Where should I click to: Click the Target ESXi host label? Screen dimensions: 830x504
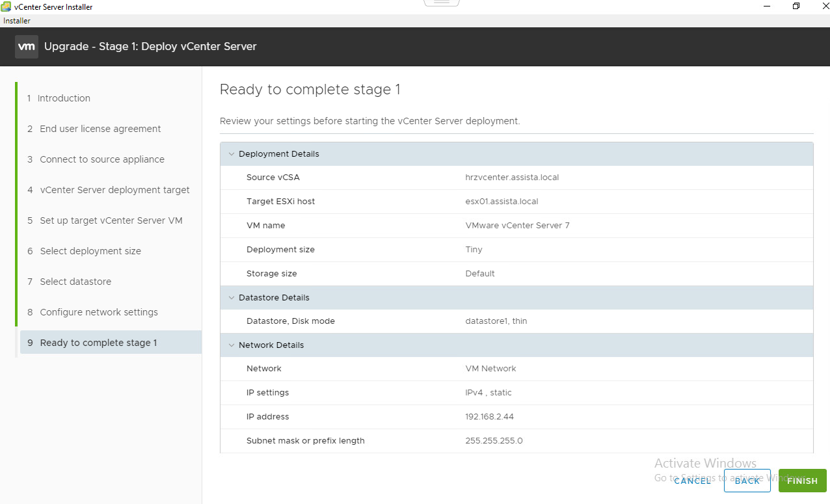tap(280, 202)
